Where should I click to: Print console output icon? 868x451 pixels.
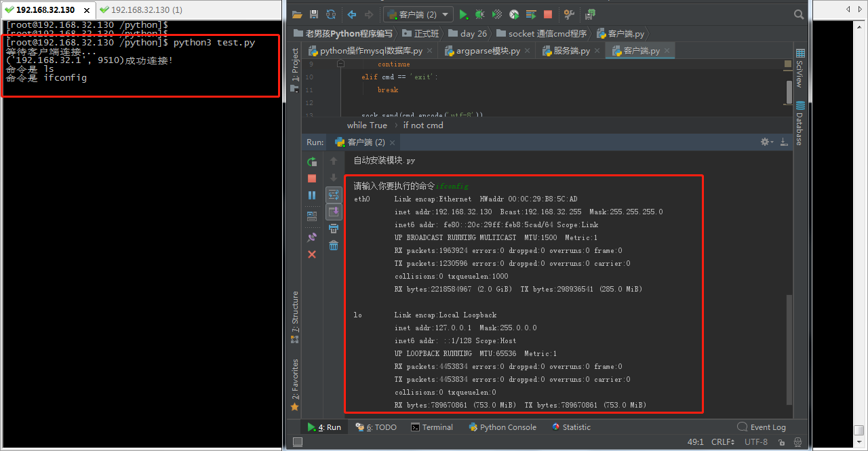(x=334, y=229)
